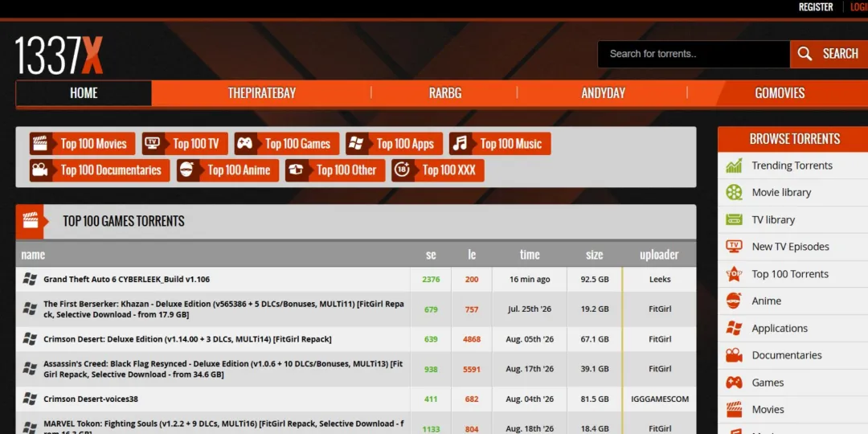Open the HOME tab
This screenshot has width=868, height=434.
tap(84, 93)
